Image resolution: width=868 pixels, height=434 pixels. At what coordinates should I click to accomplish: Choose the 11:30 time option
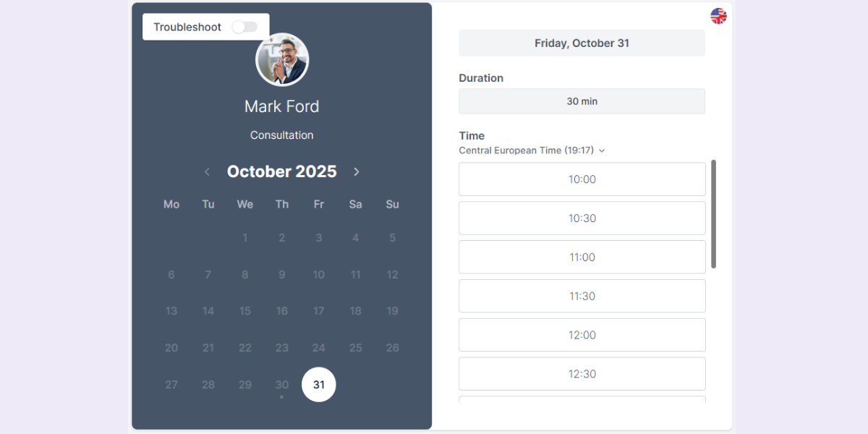[x=582, y=296]
